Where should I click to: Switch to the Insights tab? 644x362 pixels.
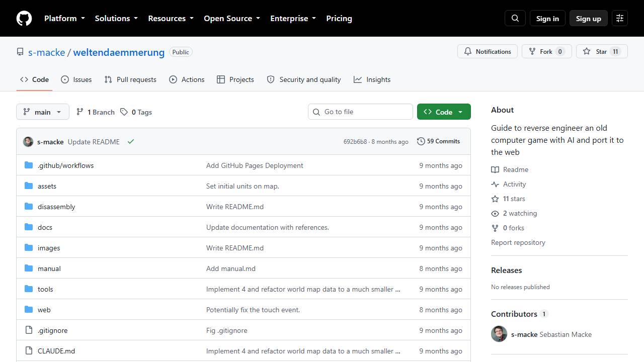(372, 79)
